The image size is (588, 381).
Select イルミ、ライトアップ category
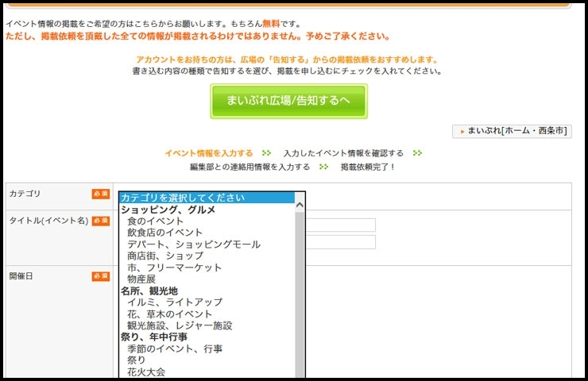175,302
